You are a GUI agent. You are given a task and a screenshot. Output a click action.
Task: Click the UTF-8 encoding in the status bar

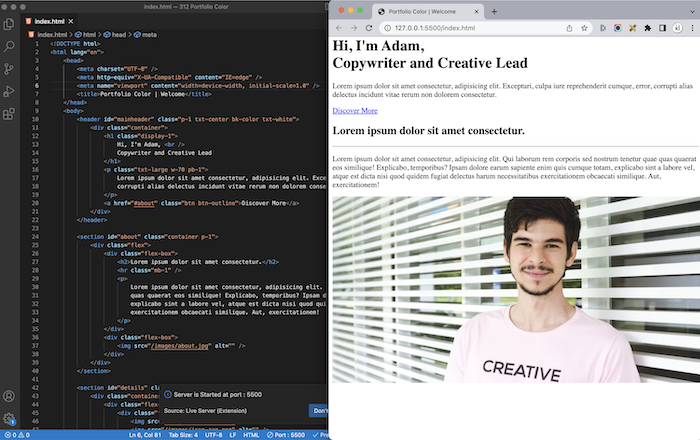tap(213, 435)
